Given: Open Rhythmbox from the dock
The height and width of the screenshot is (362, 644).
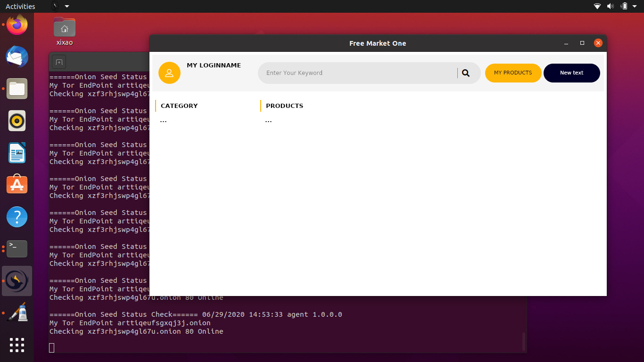Looking at the screenshot, I should tap(17, 121).
